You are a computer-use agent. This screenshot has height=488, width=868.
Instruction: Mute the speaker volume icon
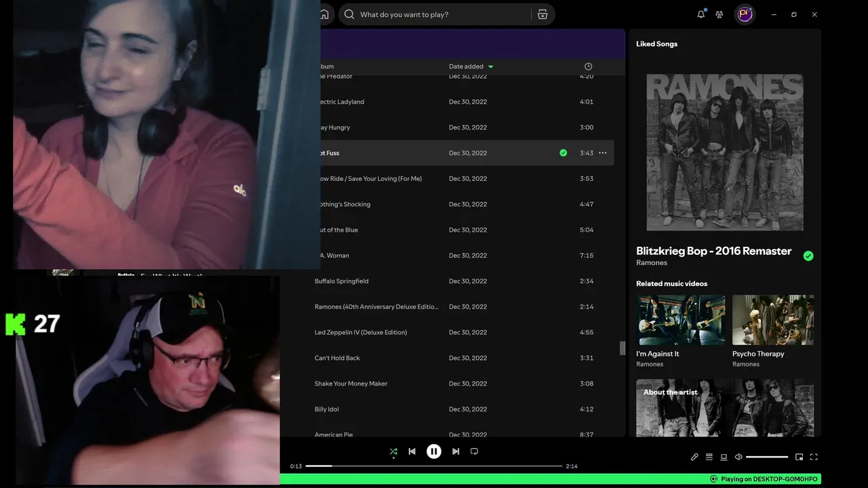[x=738, y=457]
